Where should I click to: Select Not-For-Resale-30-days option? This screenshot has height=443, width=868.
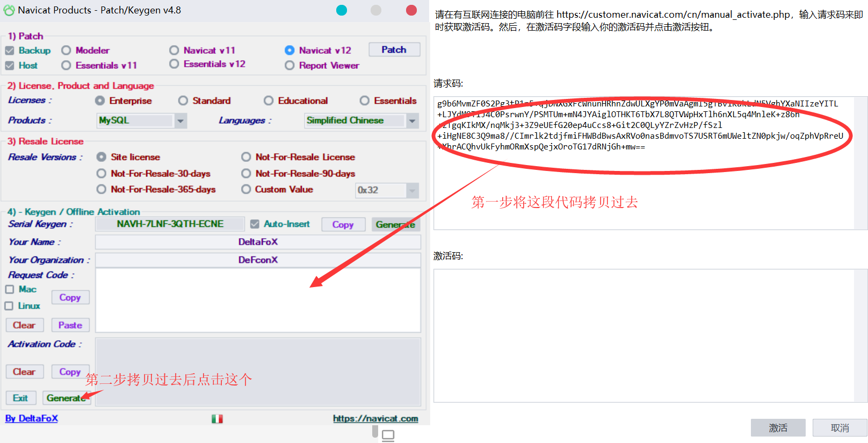pos(101,174)
